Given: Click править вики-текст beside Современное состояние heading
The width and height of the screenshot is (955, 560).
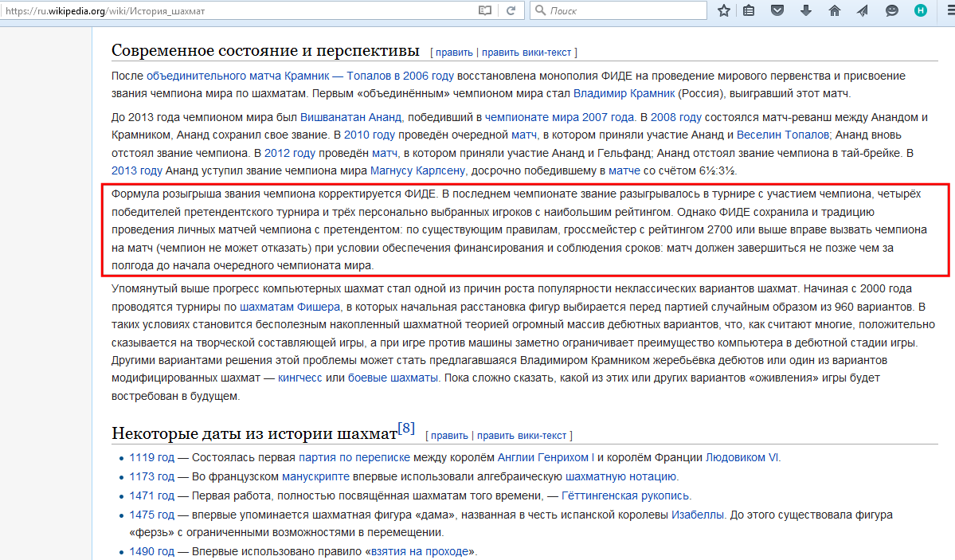Looking at the screenshot, I should [526, 53].
